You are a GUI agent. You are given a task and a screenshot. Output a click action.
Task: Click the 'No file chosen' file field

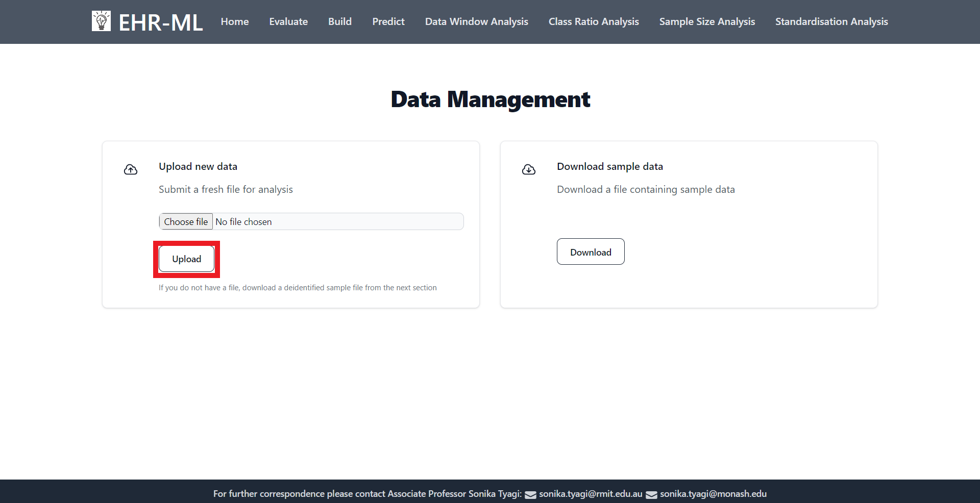[x=311, y=221]
